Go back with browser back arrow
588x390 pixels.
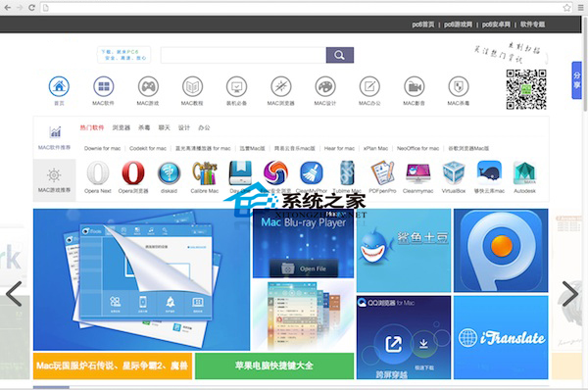[x=7, y=8]
